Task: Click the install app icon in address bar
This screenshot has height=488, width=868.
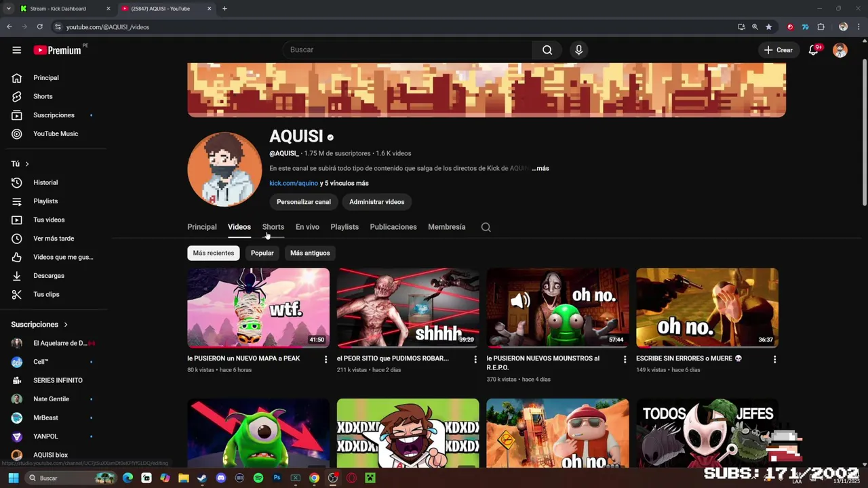Action: tap(741, 27)
